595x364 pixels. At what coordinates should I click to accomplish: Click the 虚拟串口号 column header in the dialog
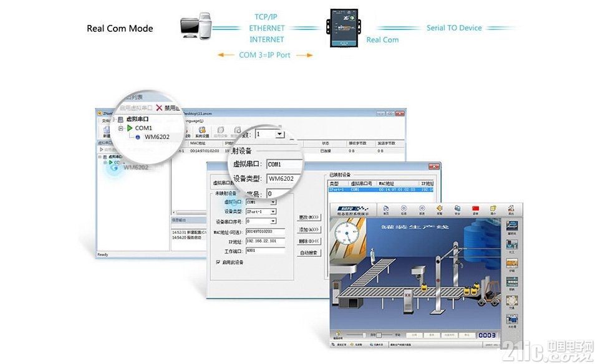361,183
